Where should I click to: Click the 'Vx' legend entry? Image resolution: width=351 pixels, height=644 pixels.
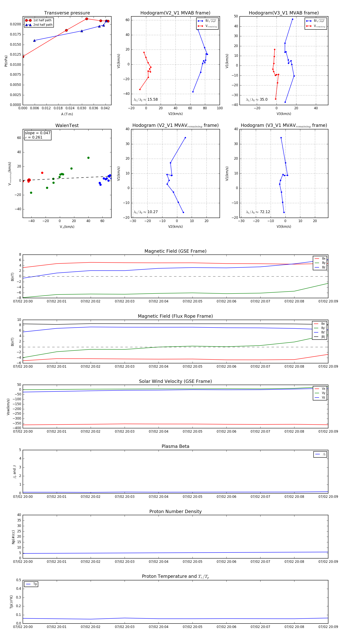[320, 389]
